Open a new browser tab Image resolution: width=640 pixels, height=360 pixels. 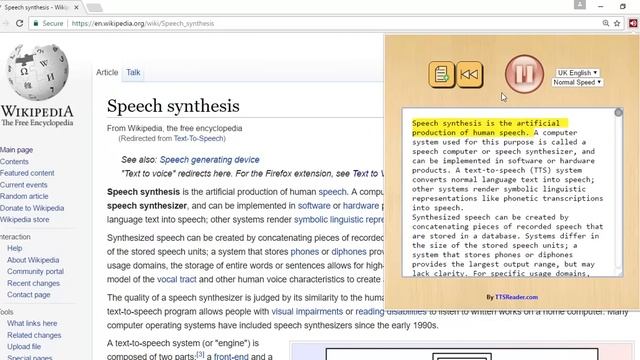94,8
